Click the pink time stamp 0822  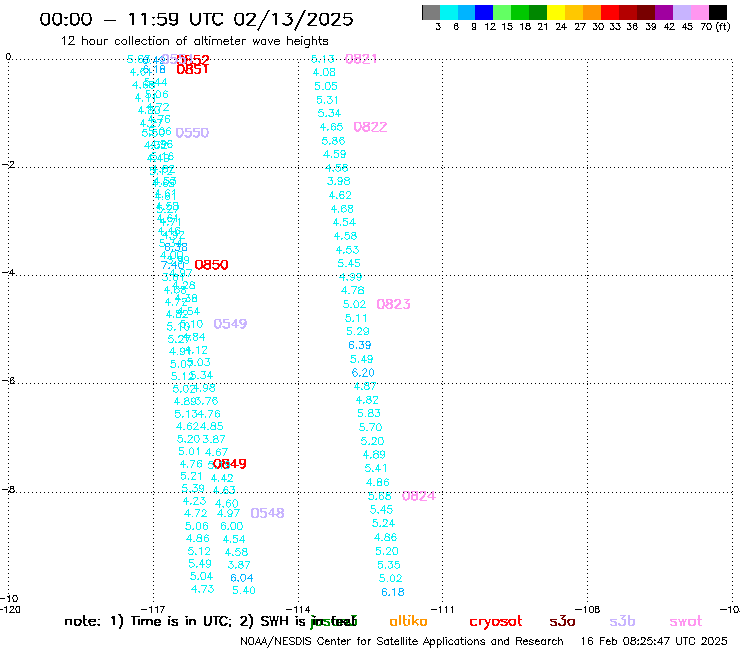[x=370, y=127]
